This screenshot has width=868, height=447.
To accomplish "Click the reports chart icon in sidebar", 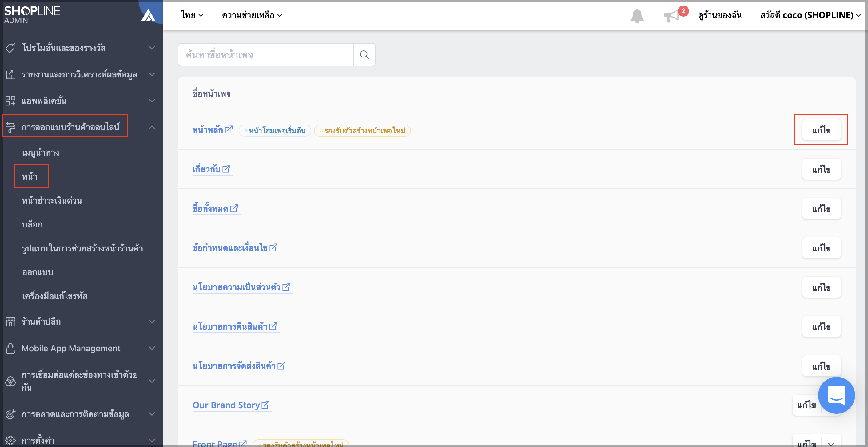I will (10, 74).
